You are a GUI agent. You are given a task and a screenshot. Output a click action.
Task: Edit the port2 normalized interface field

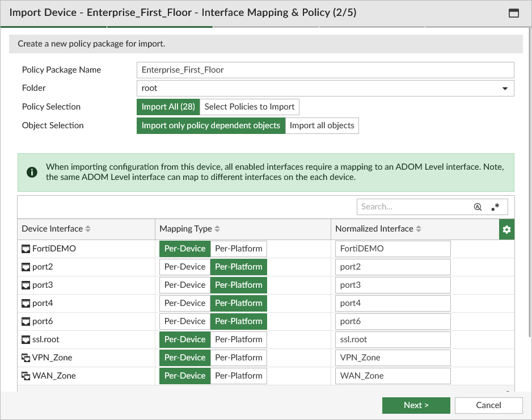click(393, 267)
